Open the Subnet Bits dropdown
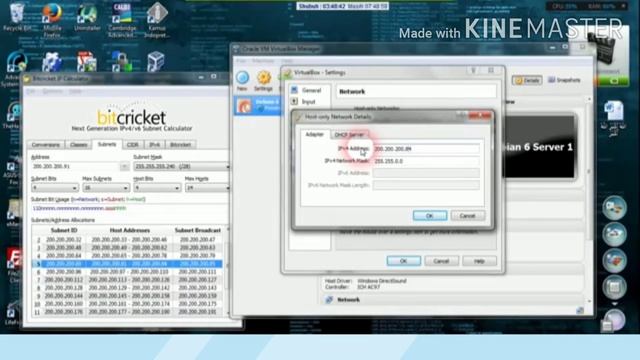 55,188
